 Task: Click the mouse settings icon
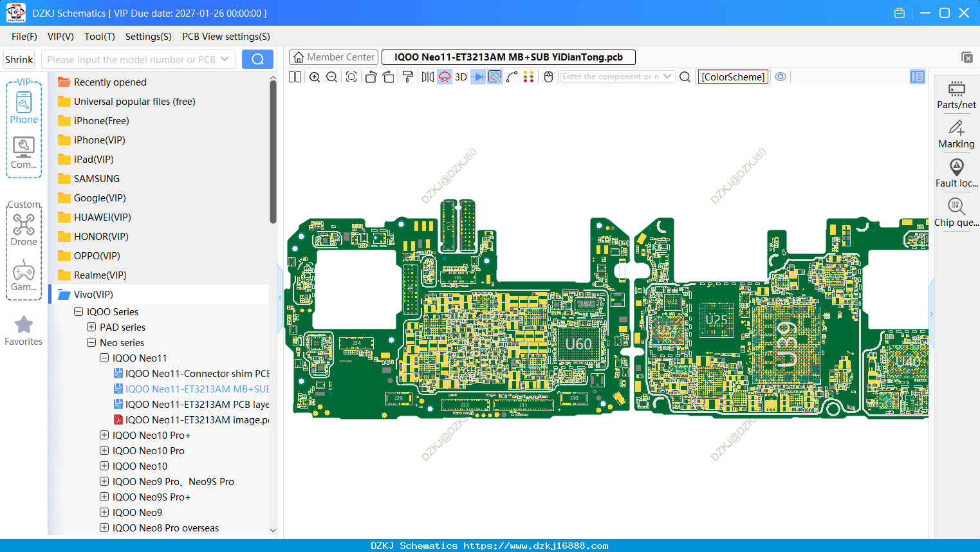tap(548, 77)
